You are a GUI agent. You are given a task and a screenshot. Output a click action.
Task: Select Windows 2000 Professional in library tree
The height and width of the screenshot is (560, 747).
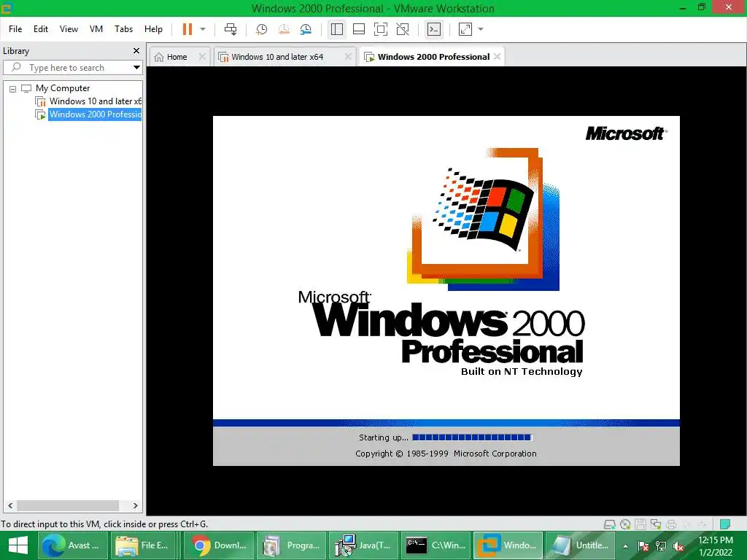[x=96, y=114]
